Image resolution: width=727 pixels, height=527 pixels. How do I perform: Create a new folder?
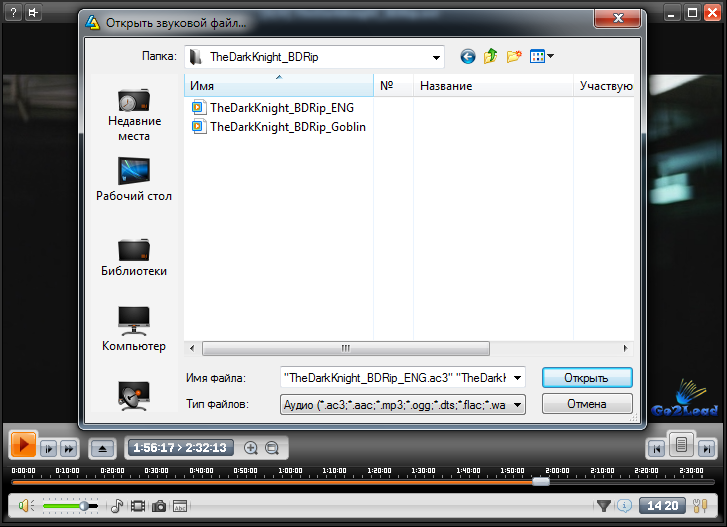(514, 57)
